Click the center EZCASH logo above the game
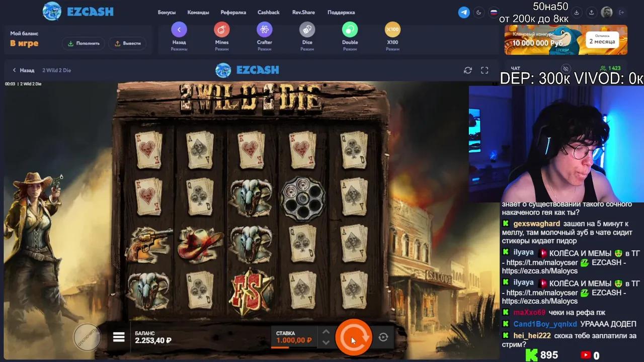The width and height of the screenshot is (644, 362). point(247,70)
